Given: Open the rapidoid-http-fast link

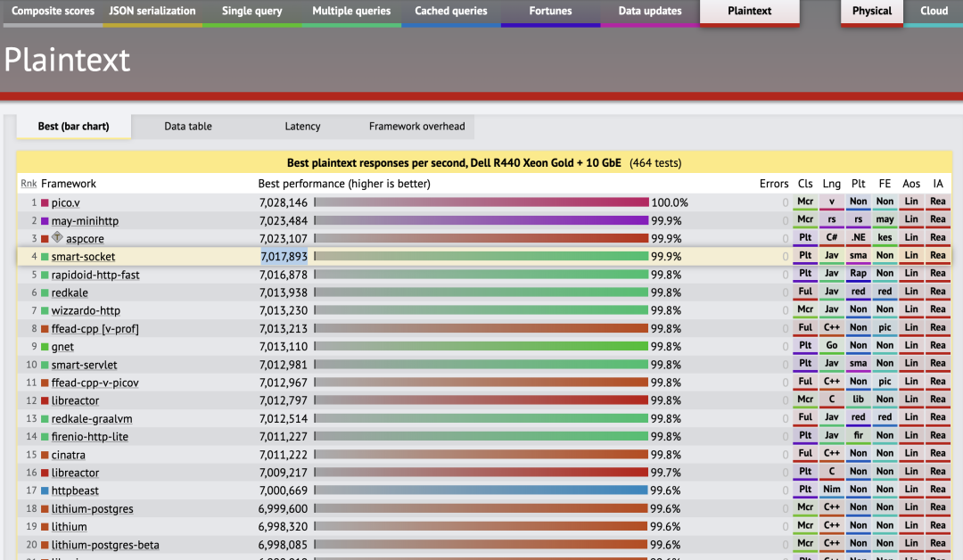Looking at the screenshot, I should click(x=95, y=275).
